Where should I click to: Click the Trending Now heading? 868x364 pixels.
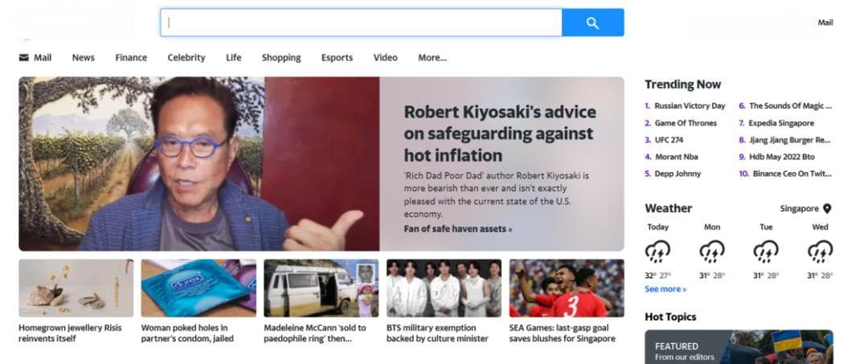pyautogui.click(x=682, y=84)
